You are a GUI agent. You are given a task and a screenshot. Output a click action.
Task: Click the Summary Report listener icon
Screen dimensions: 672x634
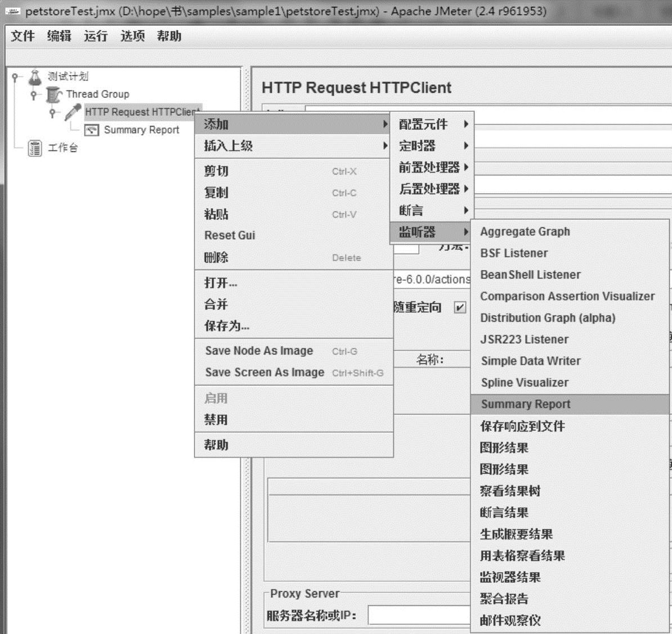click(x=91, y=130)
